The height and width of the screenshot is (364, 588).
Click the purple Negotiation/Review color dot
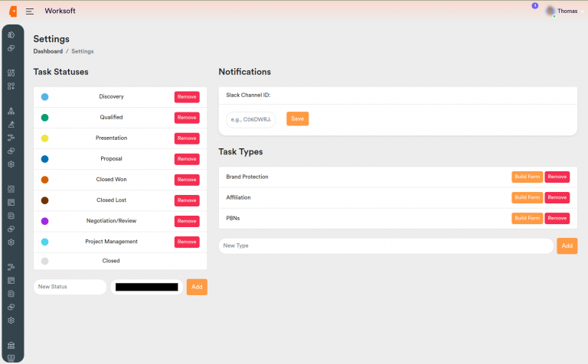[44, 221]
